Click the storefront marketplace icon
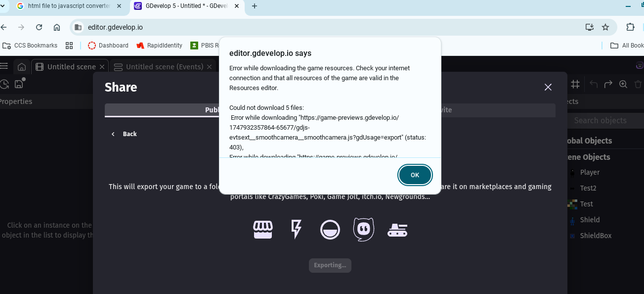Viewport: 644px width, 294px height. (x=263, y=229)
